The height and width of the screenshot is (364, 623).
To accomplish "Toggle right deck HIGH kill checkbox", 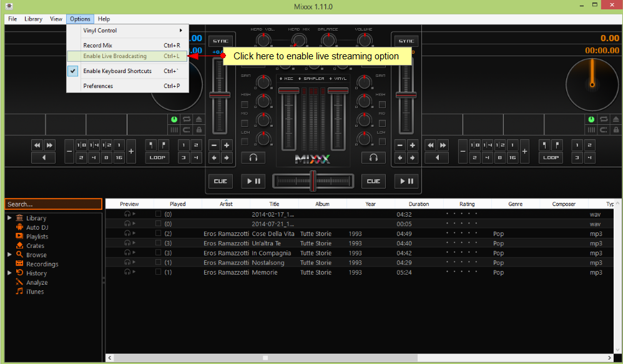I will (382, 104).
